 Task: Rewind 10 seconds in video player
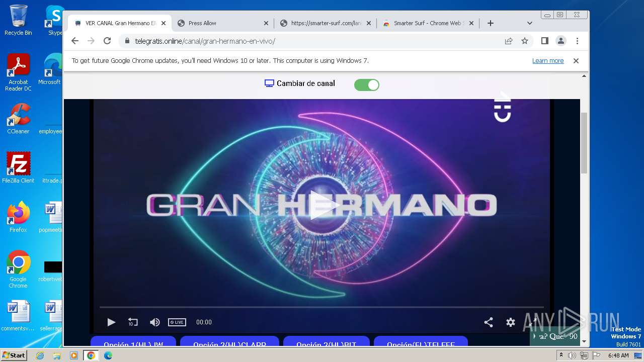coord(133,322)
